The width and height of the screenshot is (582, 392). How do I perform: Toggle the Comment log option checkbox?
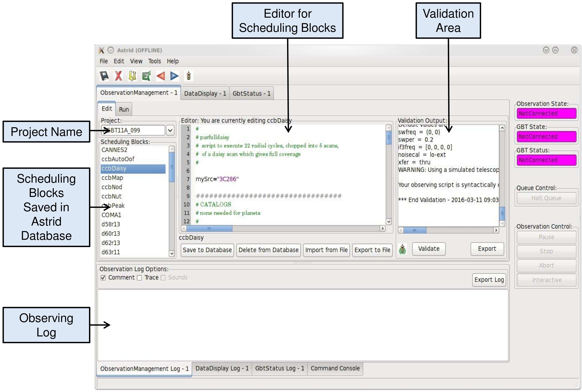pyautogui.click(x=103, y=278)
